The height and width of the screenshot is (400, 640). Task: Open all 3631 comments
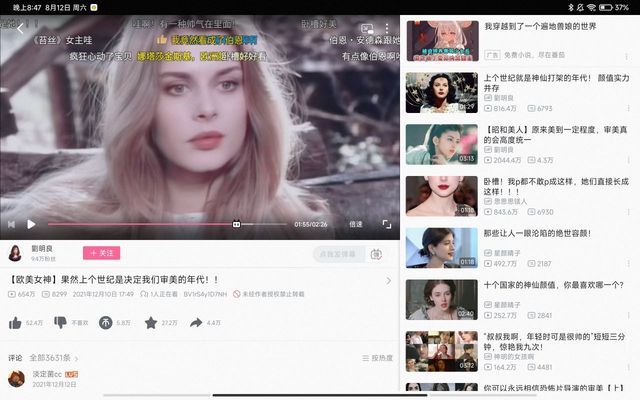coord(53,358)
